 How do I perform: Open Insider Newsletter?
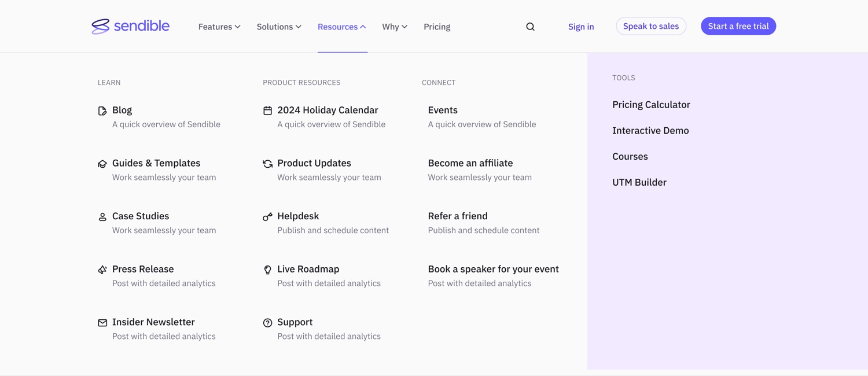pyautogui.click(x=153, y=322)
